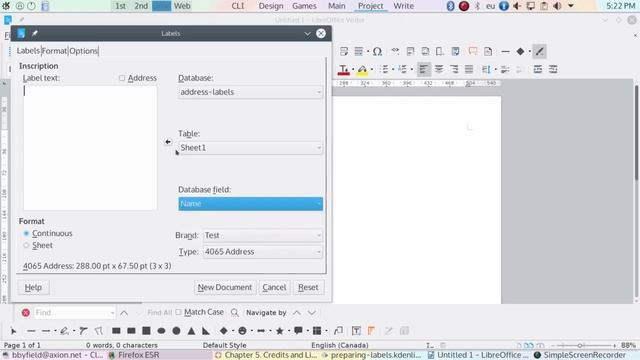Click the Find and Replace magnifier icon
The image size is (640, 360).
tap(235, 313)
